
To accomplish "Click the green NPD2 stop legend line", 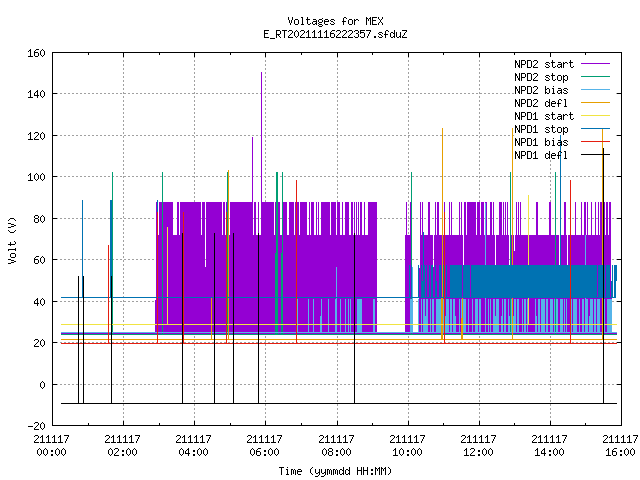I will pyautogui.click(x=596, y=76).
